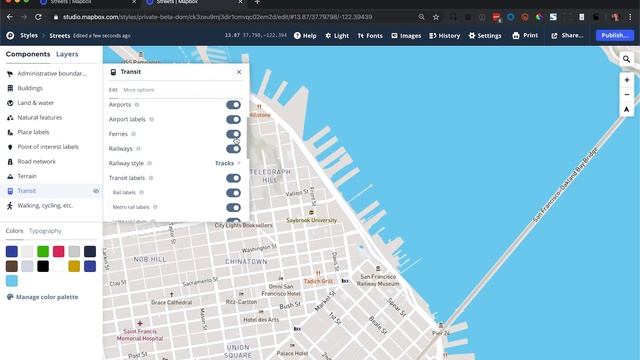Image resolution: width=640 pixels, height=360 pixels.
Task: Toggle the Railways switch
Action: (233, 149)
